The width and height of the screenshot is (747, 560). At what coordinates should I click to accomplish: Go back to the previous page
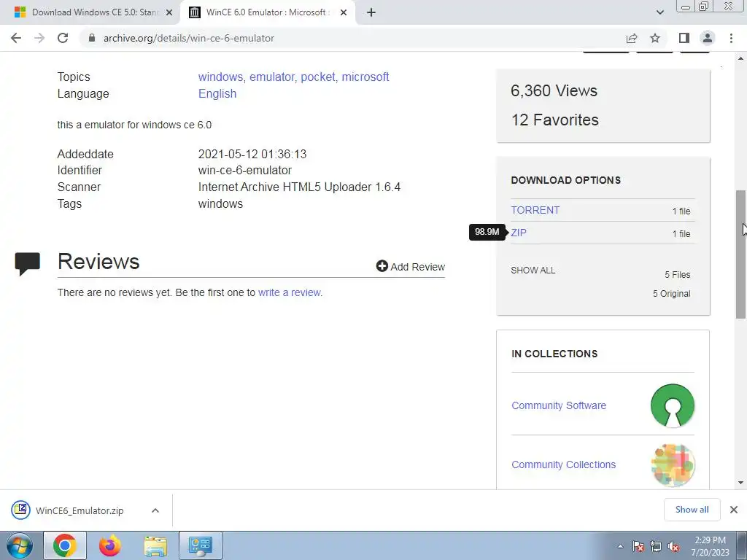pyautogui.click(x=16, y=38)
